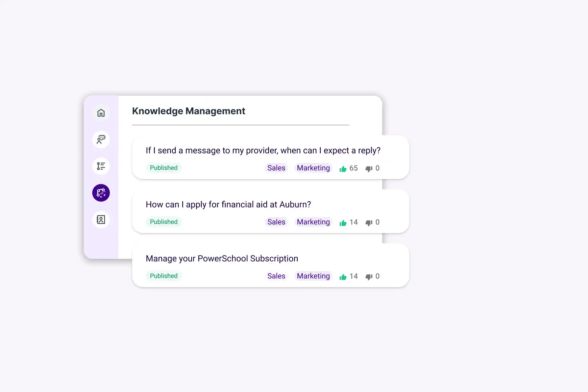Open the provider message reply article

pyautogui.click(x=263, y=151)
